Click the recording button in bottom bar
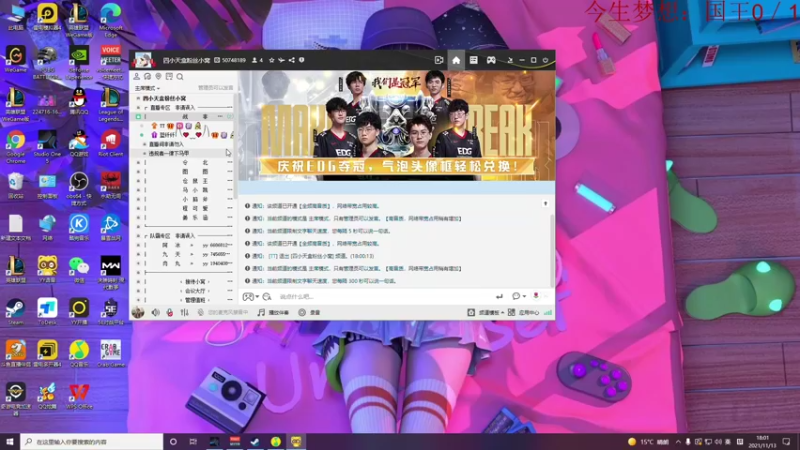 [x=309, y=312]
